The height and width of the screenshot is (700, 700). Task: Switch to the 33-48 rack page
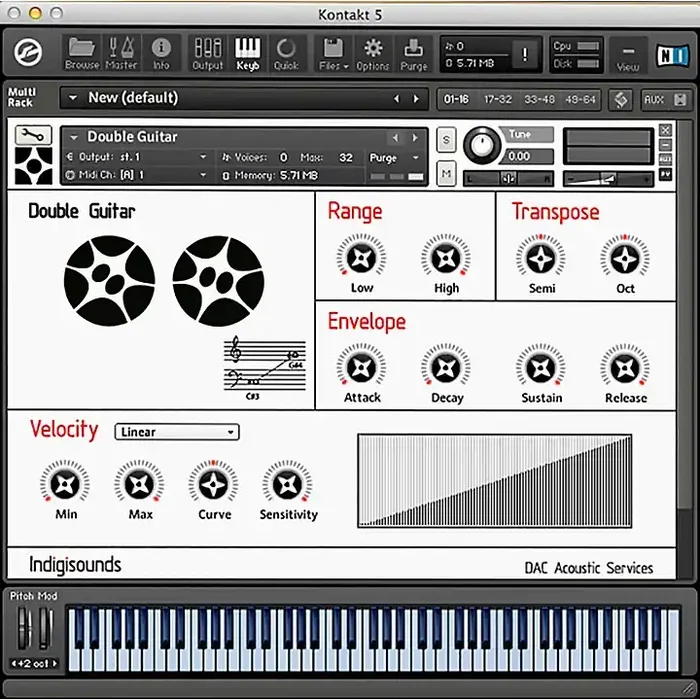coord(539,99)
